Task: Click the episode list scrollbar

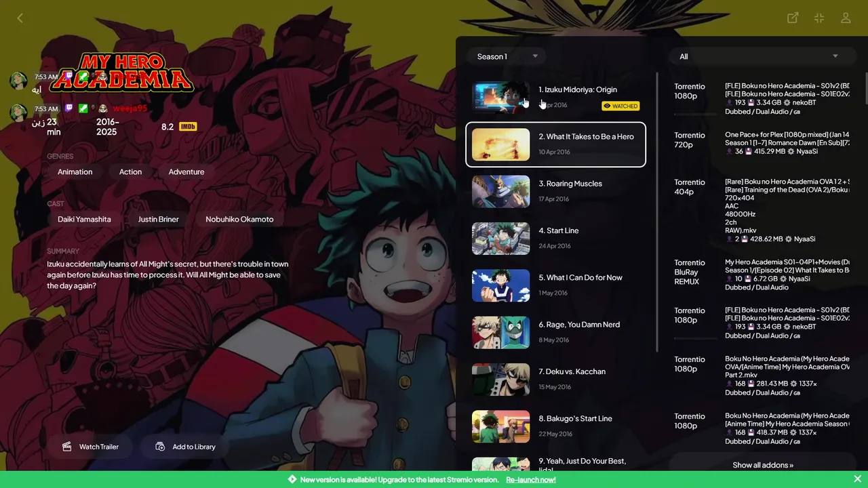Action: point(657,212)
